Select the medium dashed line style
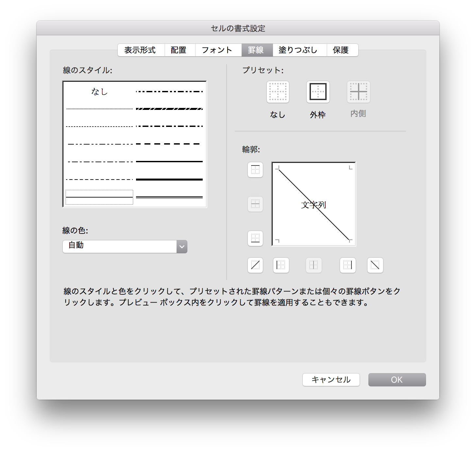This screenshot has height=452, width=476. pos(168,144)
